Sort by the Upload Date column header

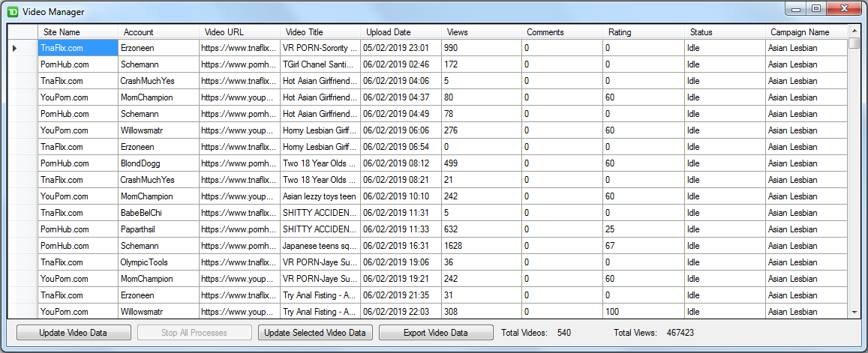tap(400, 32)
